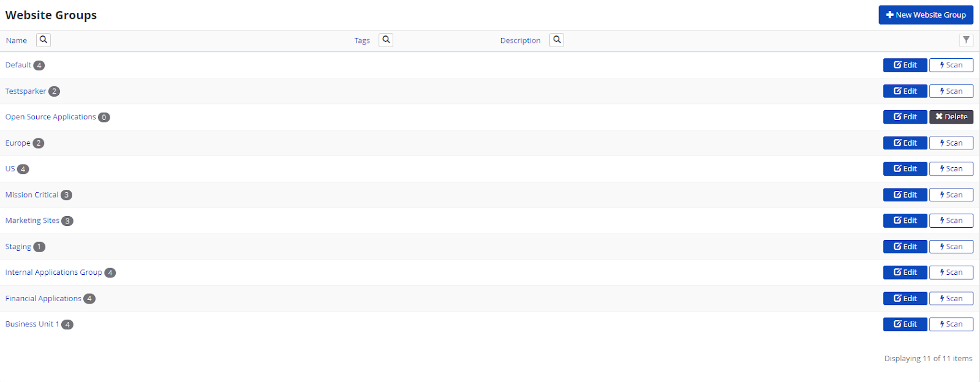
Task: Open the Marketing Sites group
Action: 32,220
